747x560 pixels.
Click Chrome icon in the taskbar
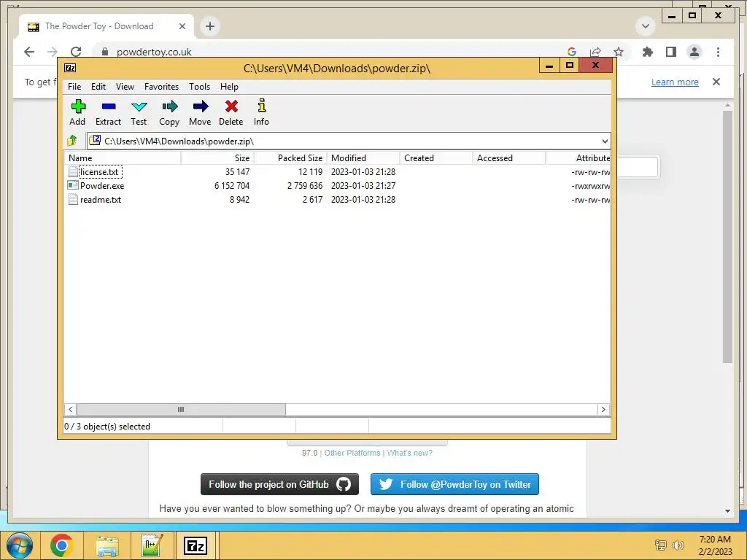pos(61,545)
